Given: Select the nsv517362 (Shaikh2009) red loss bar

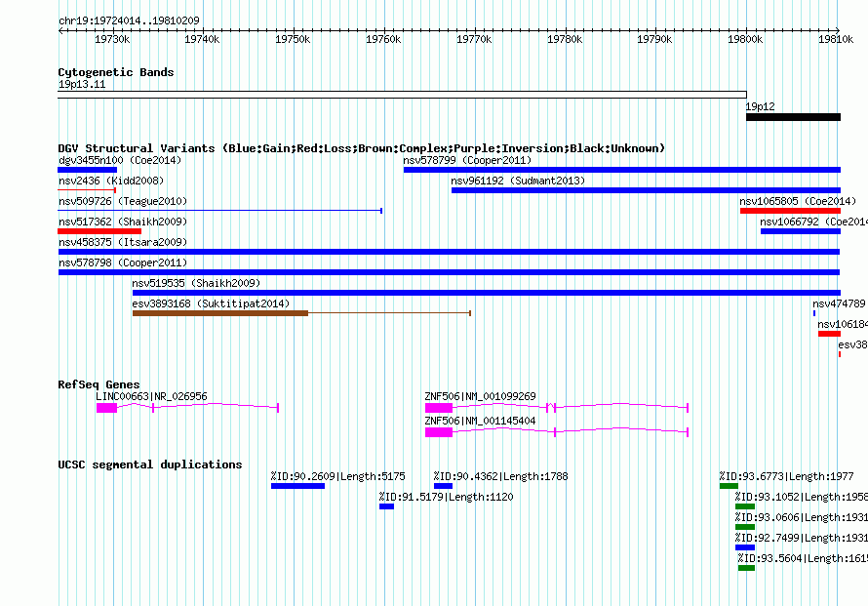Looking at the screenshot, I should (x=99, y=231).
